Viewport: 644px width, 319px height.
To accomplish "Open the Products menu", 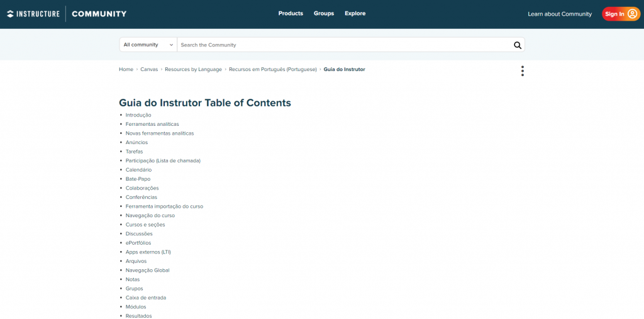I will pyautogui.click(x=291, y=13).
